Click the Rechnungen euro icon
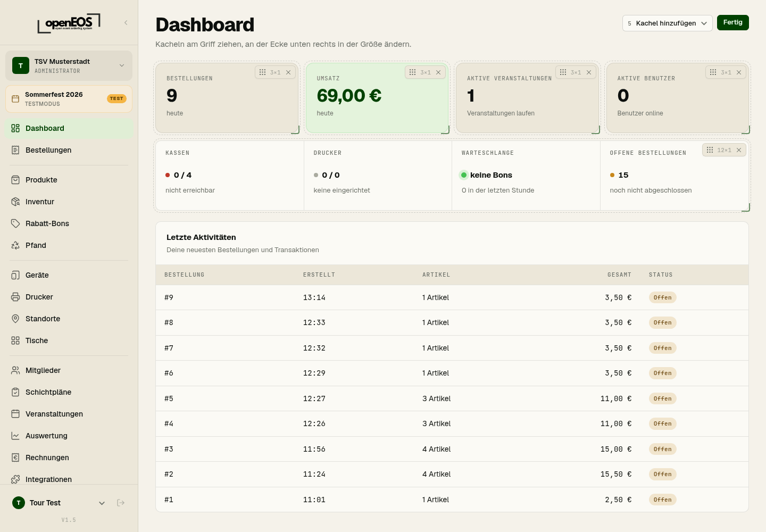The image size is (766, 532). 15,458
